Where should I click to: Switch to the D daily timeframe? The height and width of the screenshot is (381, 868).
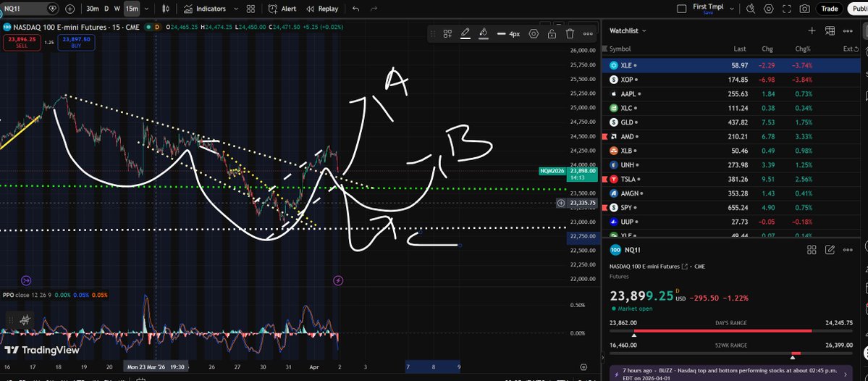pyautogui.click(x=106, y=9)
